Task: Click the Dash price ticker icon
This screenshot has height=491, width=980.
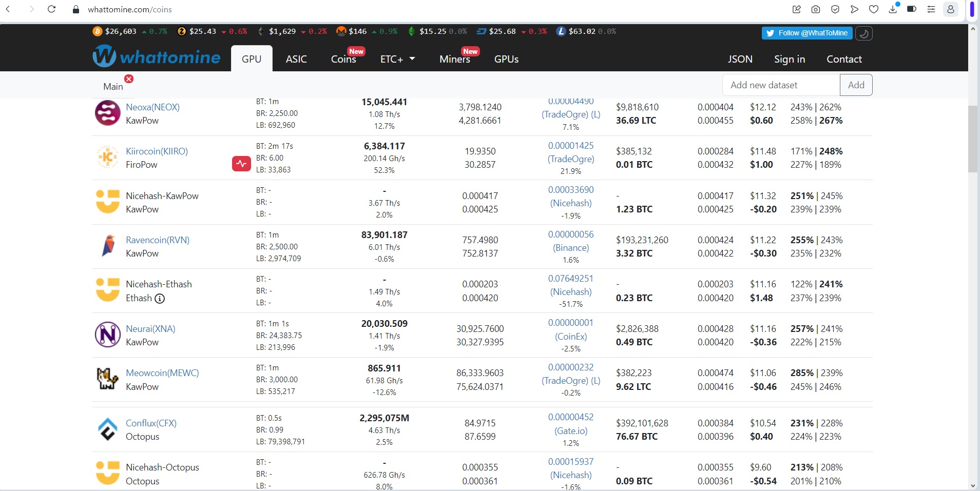Action: click(482, 31)
